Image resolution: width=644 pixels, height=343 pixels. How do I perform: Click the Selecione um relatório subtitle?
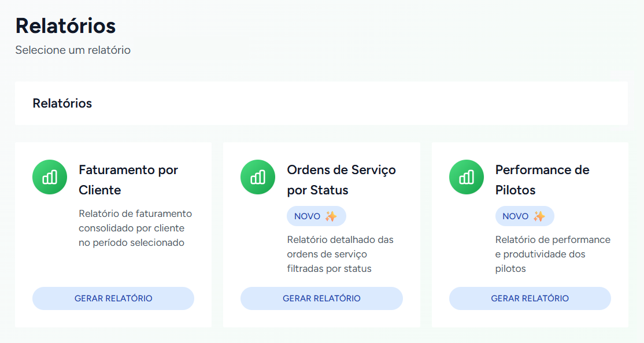[72, 50]
